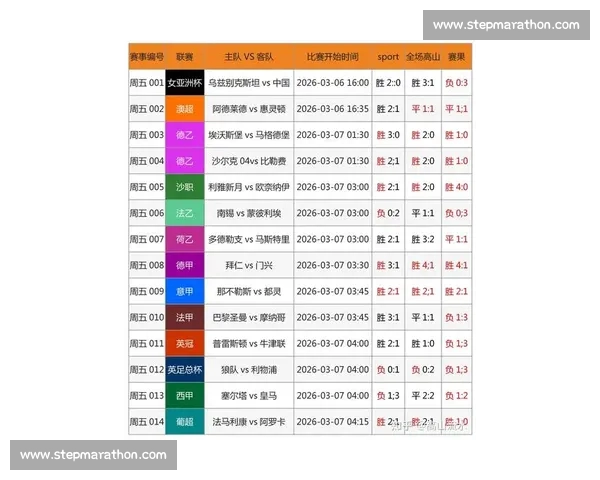The width and height of the screenshot is (600, 480).
Task: Click the purple 德甲 league cell
Action: tap(185, 265)
